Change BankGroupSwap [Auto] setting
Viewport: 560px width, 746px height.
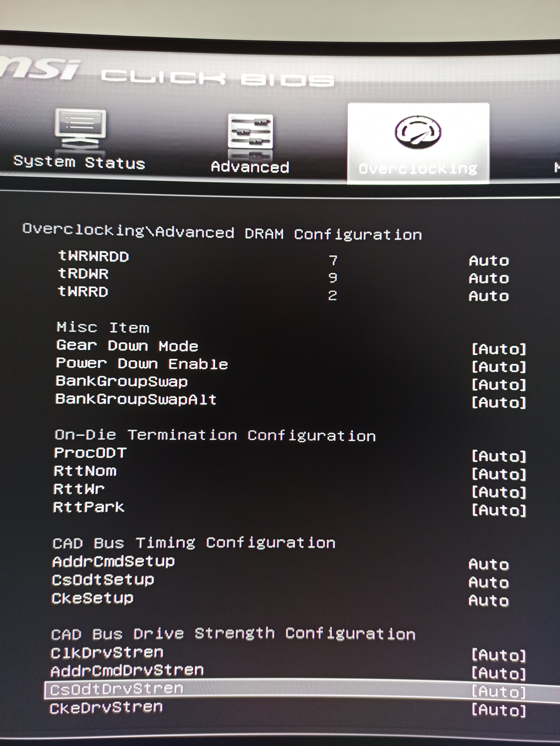(499, 385)
